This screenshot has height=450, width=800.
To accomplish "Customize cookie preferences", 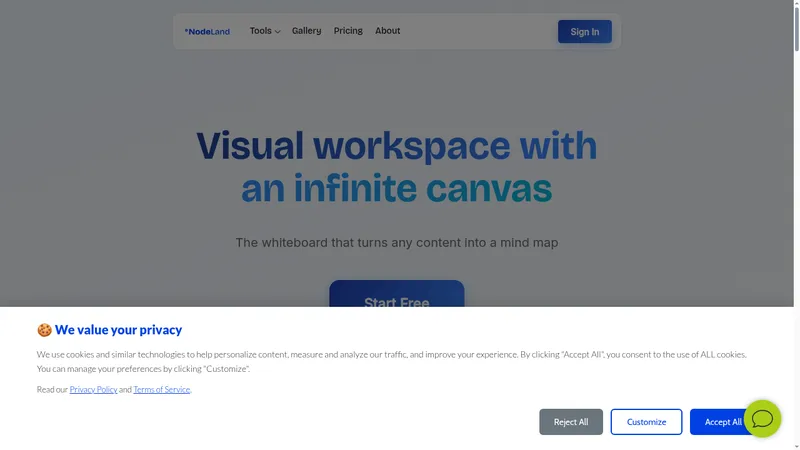I will [x=646, y=422].
